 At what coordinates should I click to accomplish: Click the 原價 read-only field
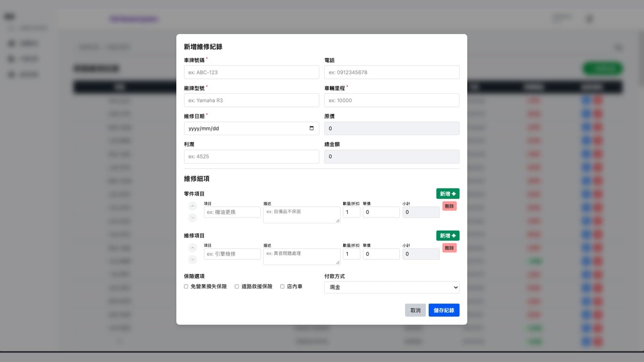coord(392,128)
